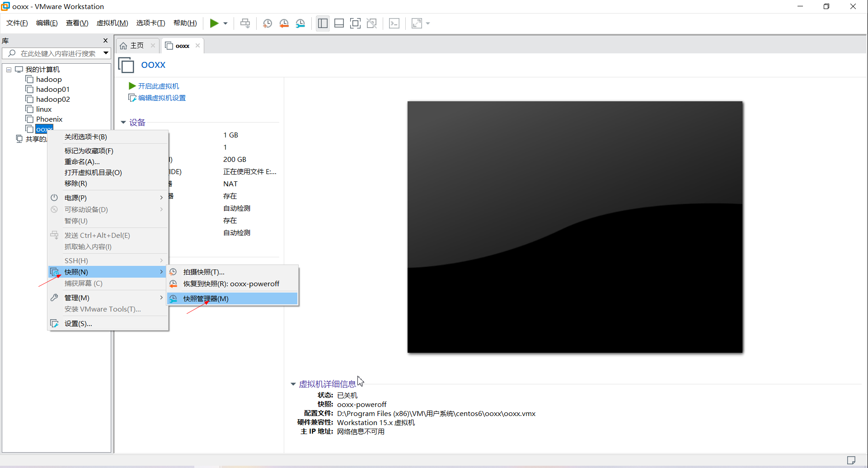The width and height of the screenshot is (868, 468).
Task: Open stretch guest dropdown arrow
Action: click(x=427, y=24)
